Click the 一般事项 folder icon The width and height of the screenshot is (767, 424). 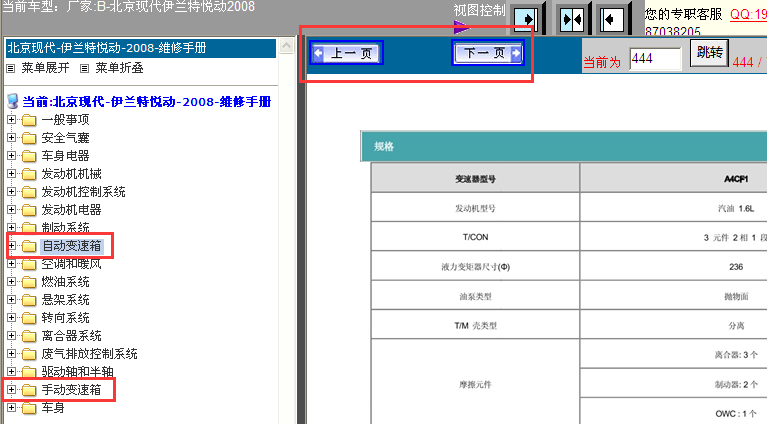pos(29,120)
